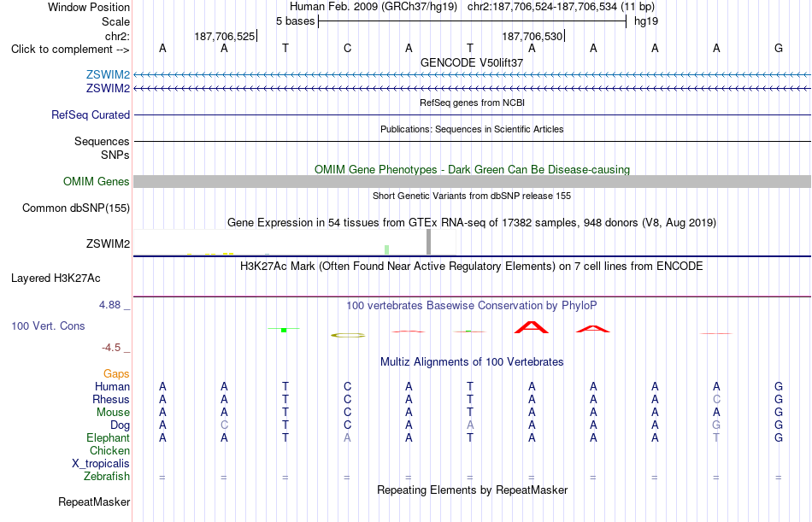This screenshot has height=522, width=812.
Task: Click the light green GTEx expression bar
Action: (387, 249)
